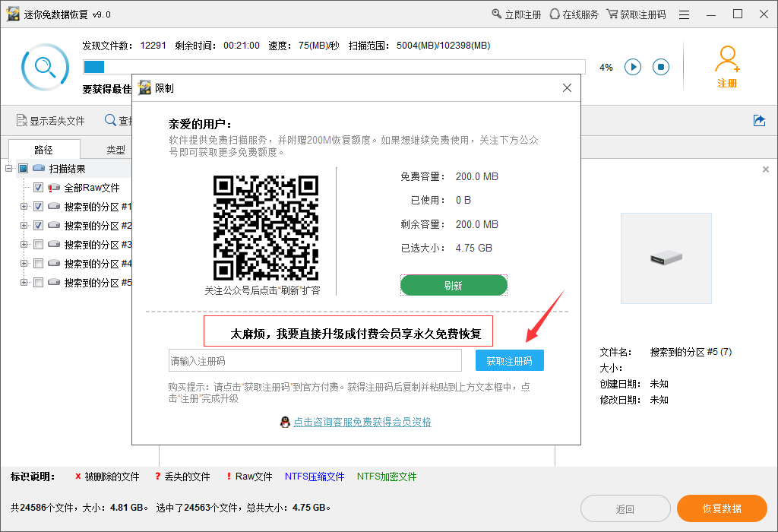
Task: Uncheck 搜索到的分区 #1 checkbox
Action: click(x=38, y=207)
